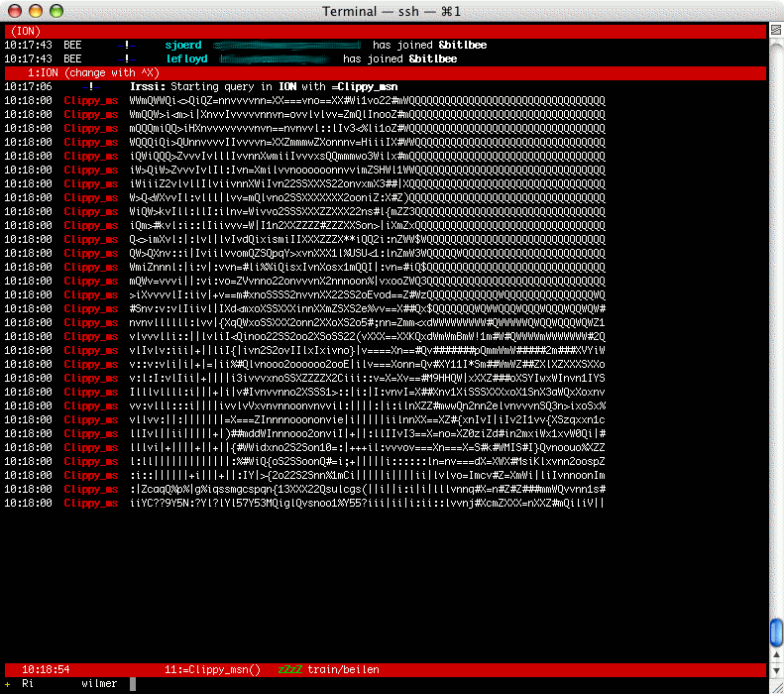The width and height of the screenshot is (784, 694).
Task: Click the blue scrollbar thumb
Action: (776, 633)
